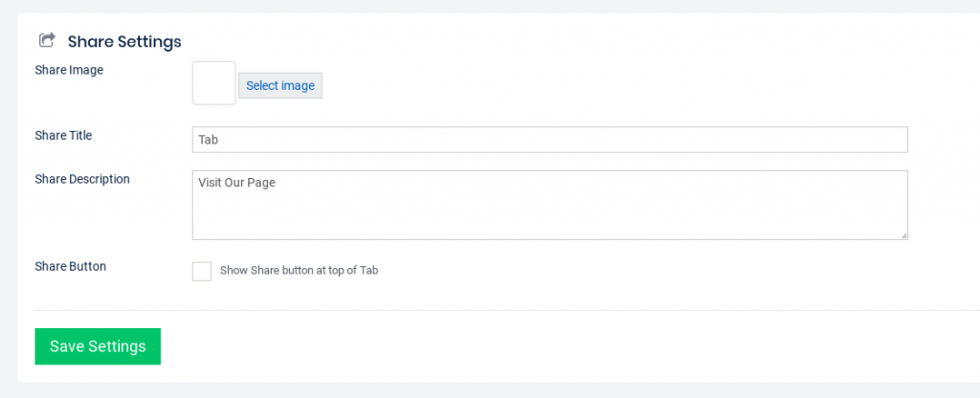The height and width of the screenshot is (398, 980).
Task: Focus the Share Title input field
Action: 549,140
